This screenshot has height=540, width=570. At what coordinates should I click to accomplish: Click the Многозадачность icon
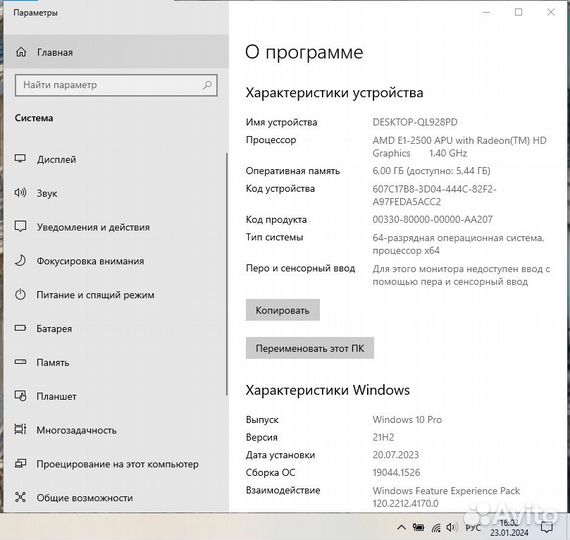[20, 429]
